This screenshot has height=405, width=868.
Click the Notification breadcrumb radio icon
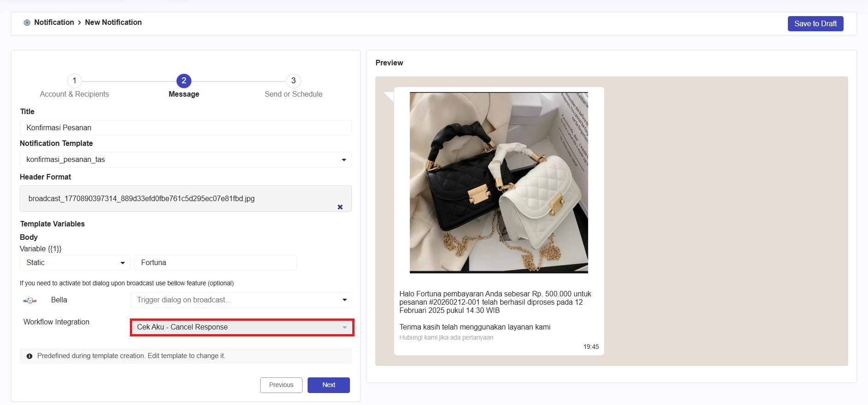[27, 23]
